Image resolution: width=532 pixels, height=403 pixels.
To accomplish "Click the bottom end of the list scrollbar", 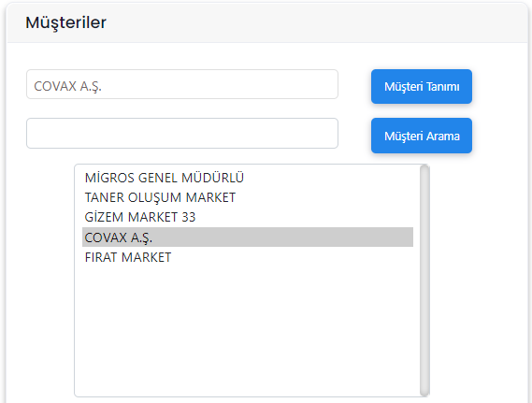I will (424, 393).
